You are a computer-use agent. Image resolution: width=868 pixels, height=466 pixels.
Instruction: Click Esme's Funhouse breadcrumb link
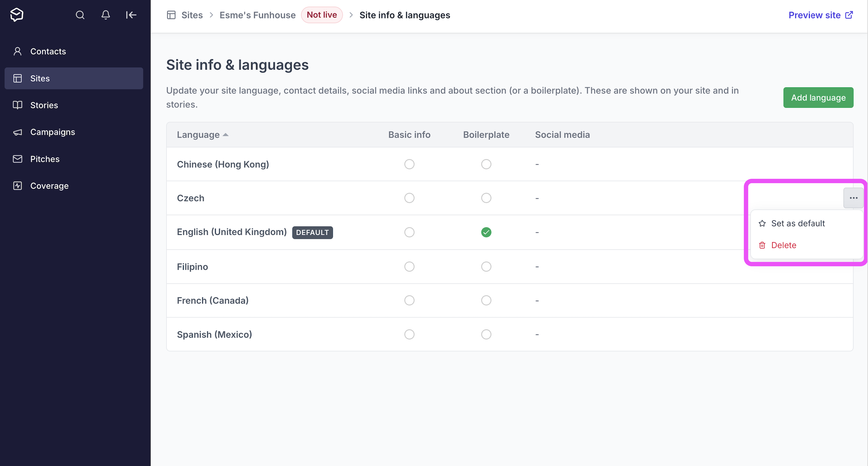coord(258,15)
